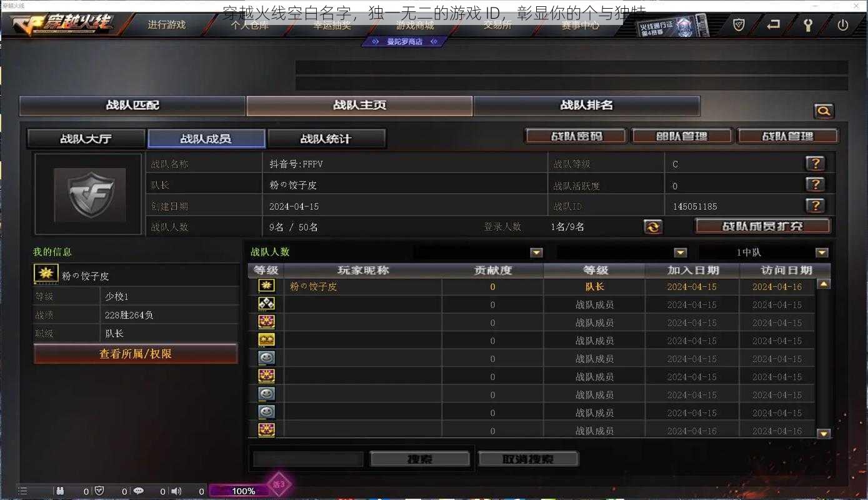
Task: Open settings with the wrench icon
Action: coord(808,25)
